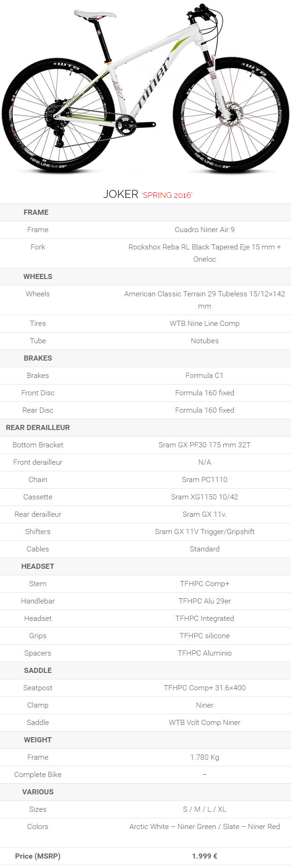This screenshot has width=291, height=868.
Task: Click the Joker bike product image
Action: [x=145, y=89]
